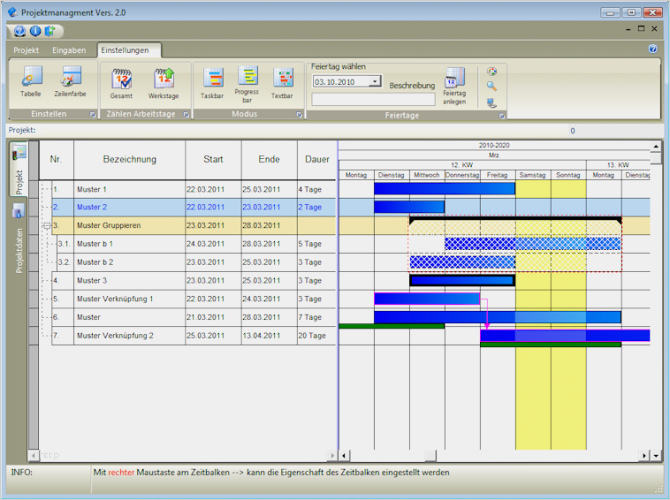Screen dimensions: 670x500
Task: Expand the Einstellen group dialog launcher
Action: point(92,115)
